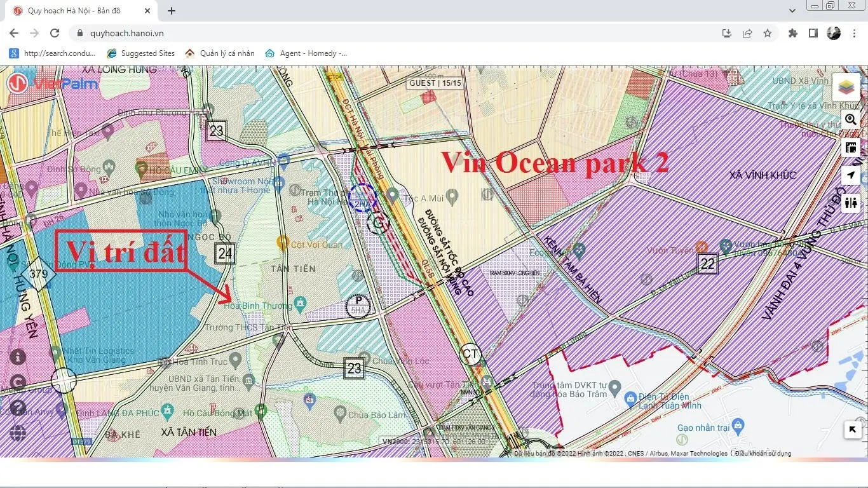Open the ruler measurement tool

coord(851,147)
